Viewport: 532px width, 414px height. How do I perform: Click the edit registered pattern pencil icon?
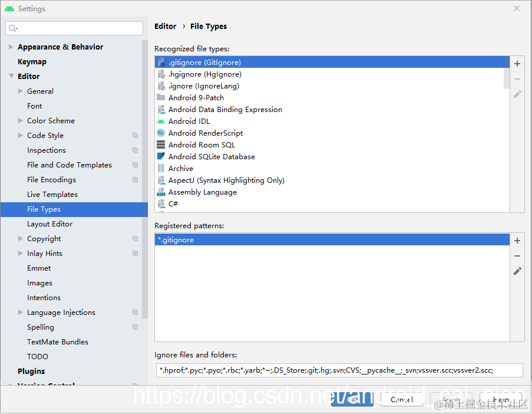517,271
